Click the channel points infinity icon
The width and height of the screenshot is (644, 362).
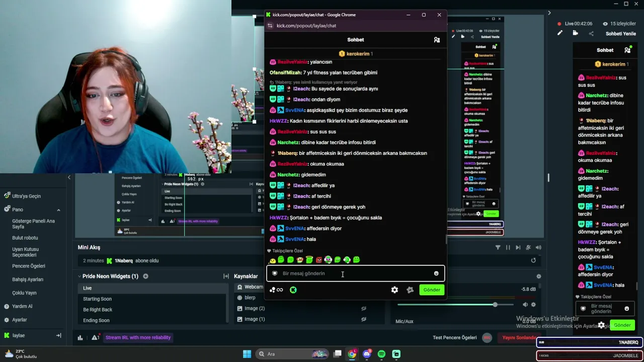tap(276, 290)
